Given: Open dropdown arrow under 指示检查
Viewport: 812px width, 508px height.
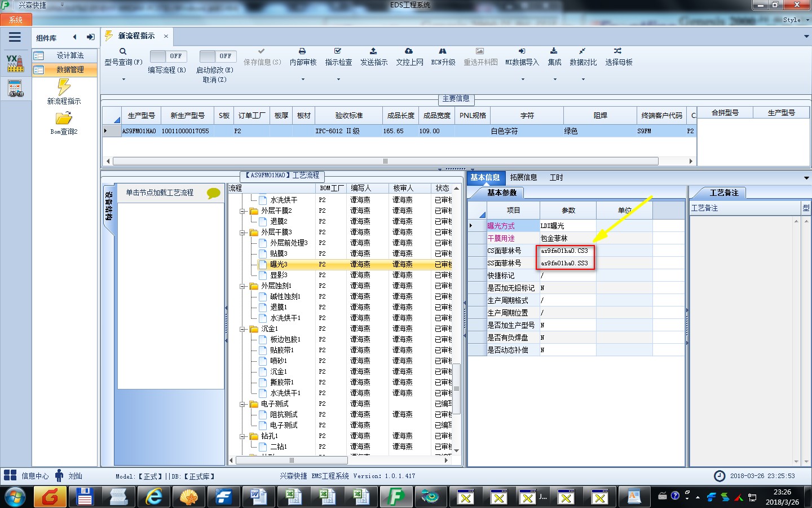Looking at the screenshot, I should tap(338, 80).
